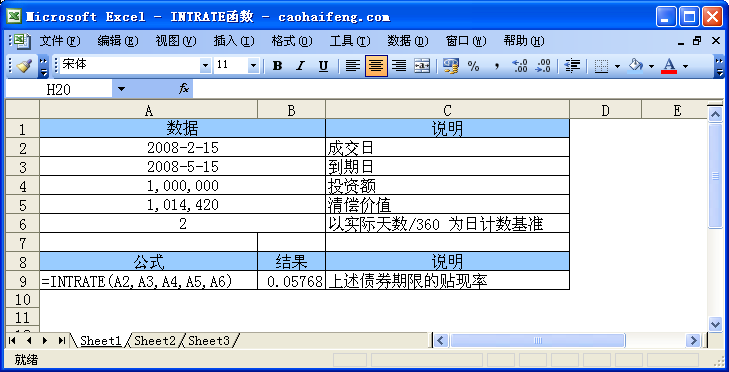
Task: Apply Percent style format
Action: [x=473, y=66]
